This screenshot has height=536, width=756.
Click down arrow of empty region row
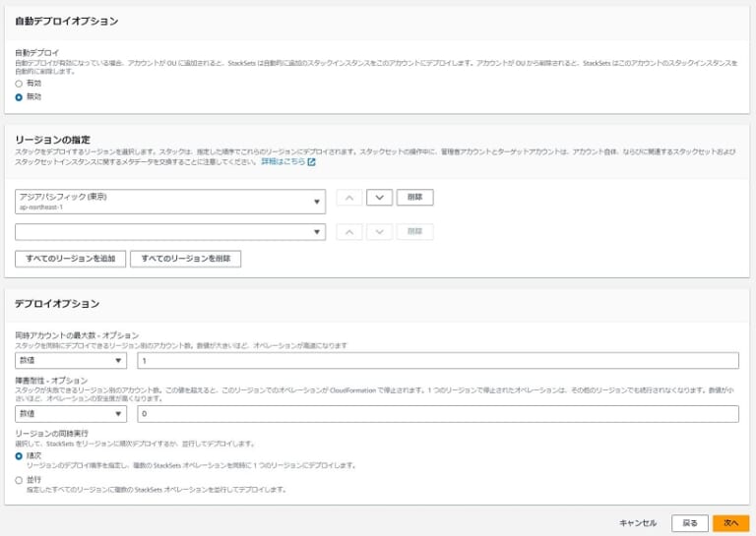379,232
